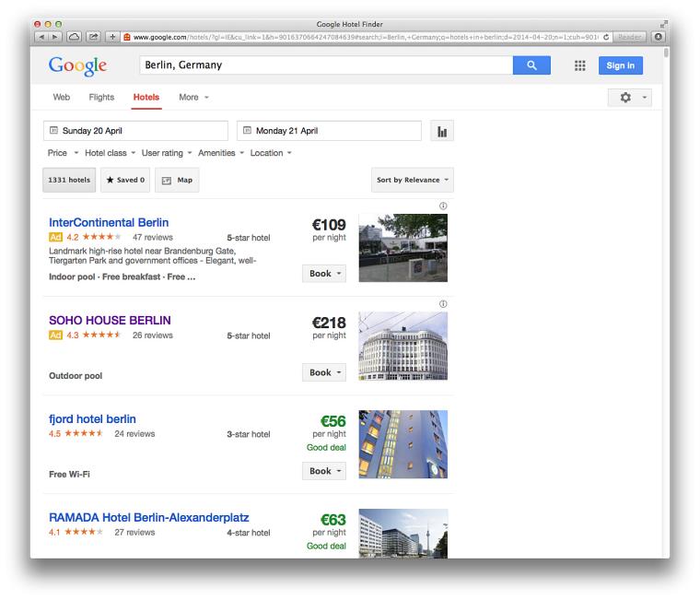Image resolution: width=700 pixels, height=600 pixels.
Task: Open the settings gear dropdown
Action: click(x=629, y=98)
